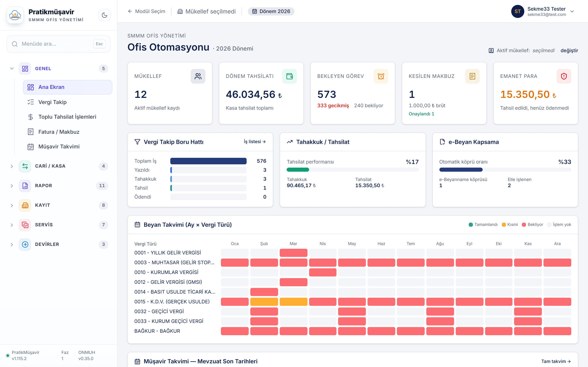Screen dimensions: 588x367
Task: Click the Menüde ara search field
Action: click(59, 44)
